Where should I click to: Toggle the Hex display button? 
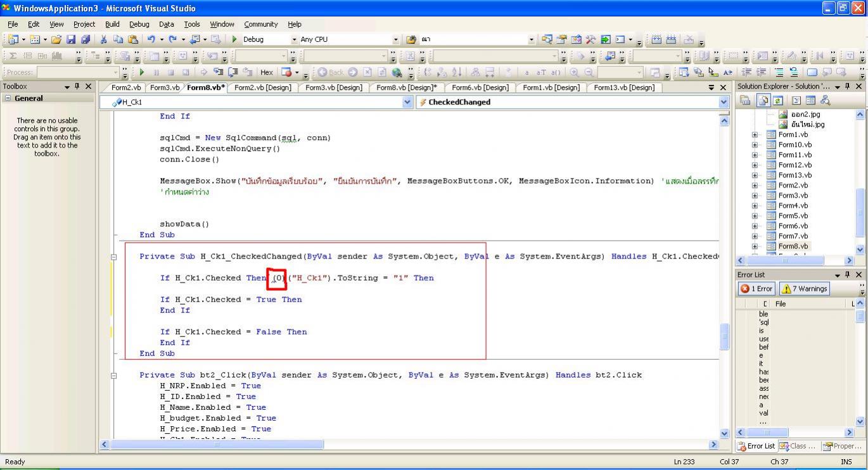tap(266, 72)
